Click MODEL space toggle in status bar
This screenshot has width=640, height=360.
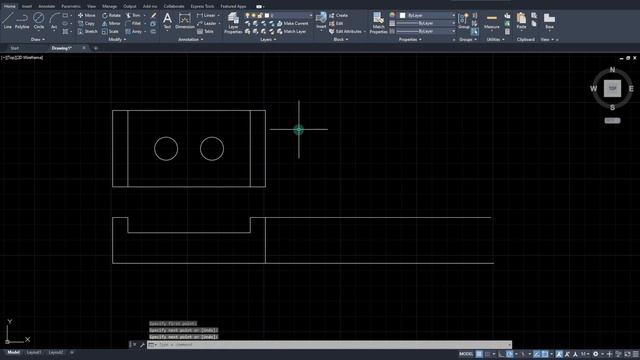[x=466, y=354]
